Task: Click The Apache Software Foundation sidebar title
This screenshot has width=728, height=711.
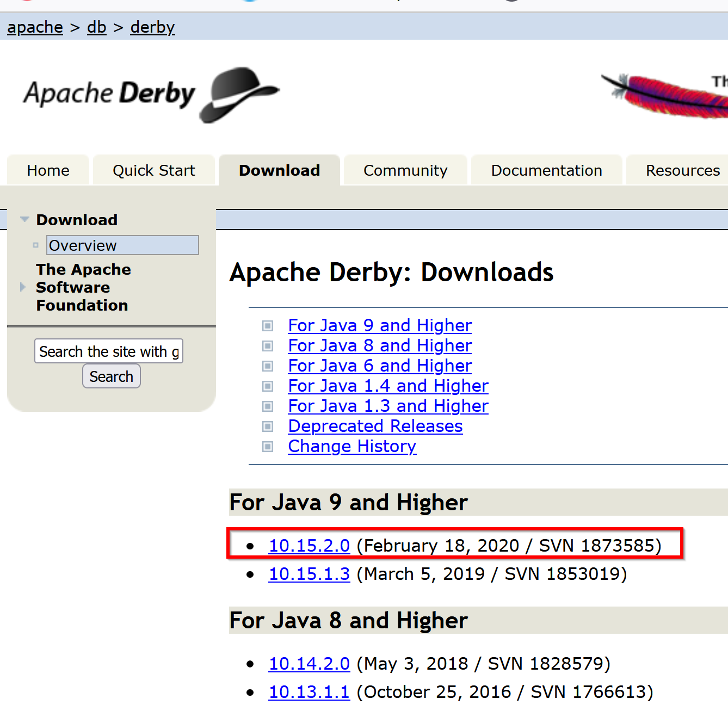Action: [x=83, y=287]
